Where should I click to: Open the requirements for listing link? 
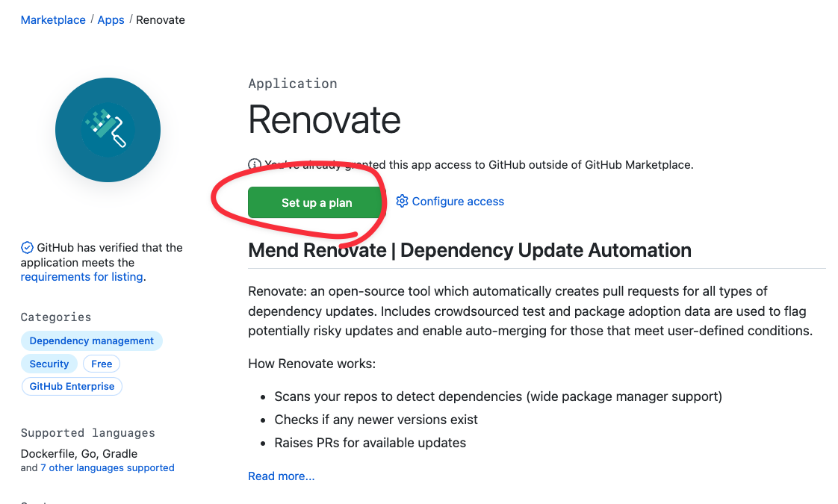[x=81, y=276]
